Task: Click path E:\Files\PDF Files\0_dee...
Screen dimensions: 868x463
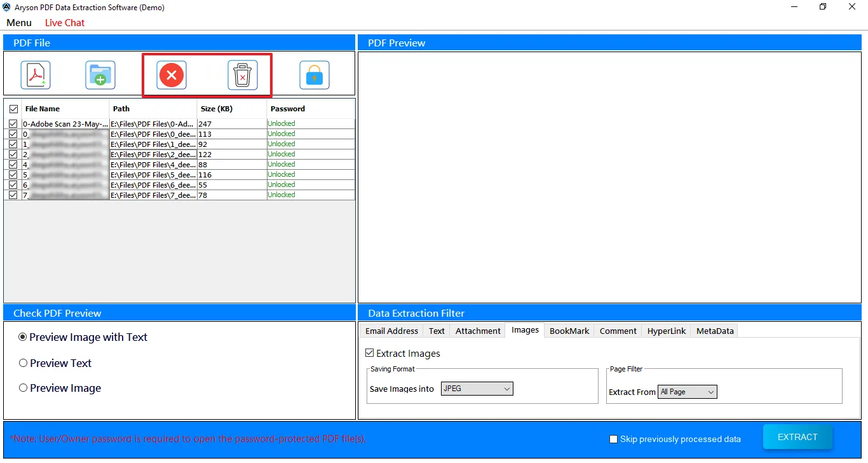Action: (x=153, y=134)
